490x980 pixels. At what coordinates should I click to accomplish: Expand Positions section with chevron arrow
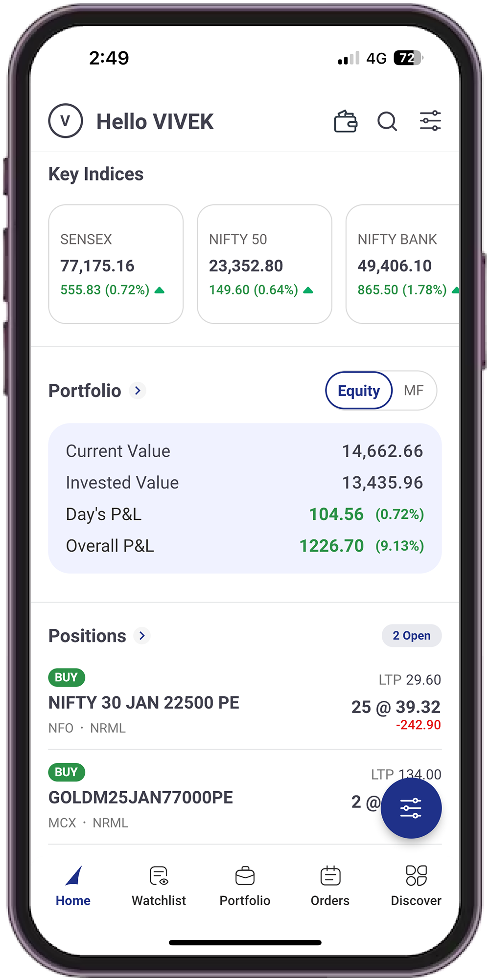142,636
